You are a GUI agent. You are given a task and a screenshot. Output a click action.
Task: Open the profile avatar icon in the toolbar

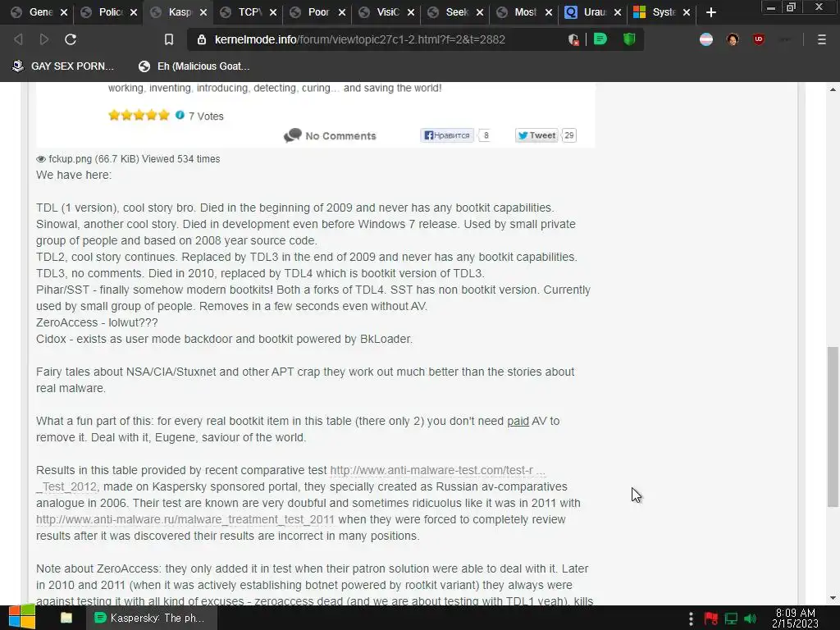tap(733, 39)
